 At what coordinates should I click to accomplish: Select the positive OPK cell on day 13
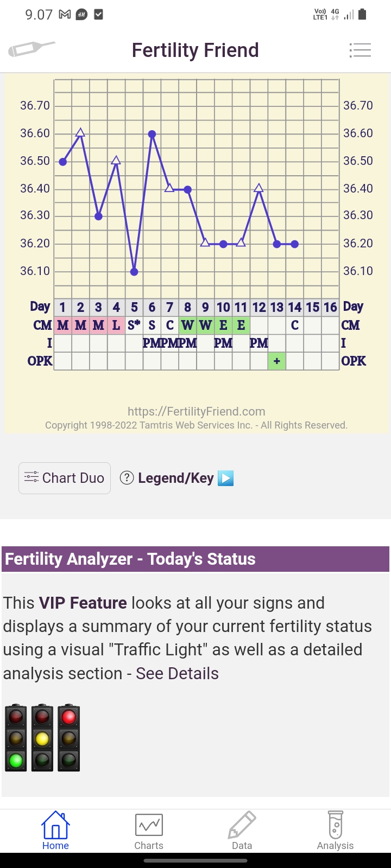click(277, 361)
